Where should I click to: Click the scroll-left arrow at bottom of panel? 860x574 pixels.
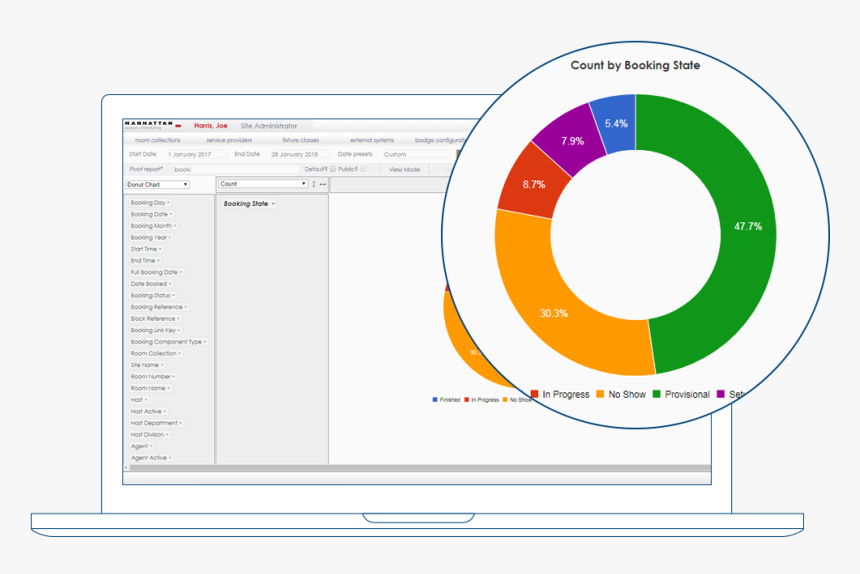tap(126, 467)
